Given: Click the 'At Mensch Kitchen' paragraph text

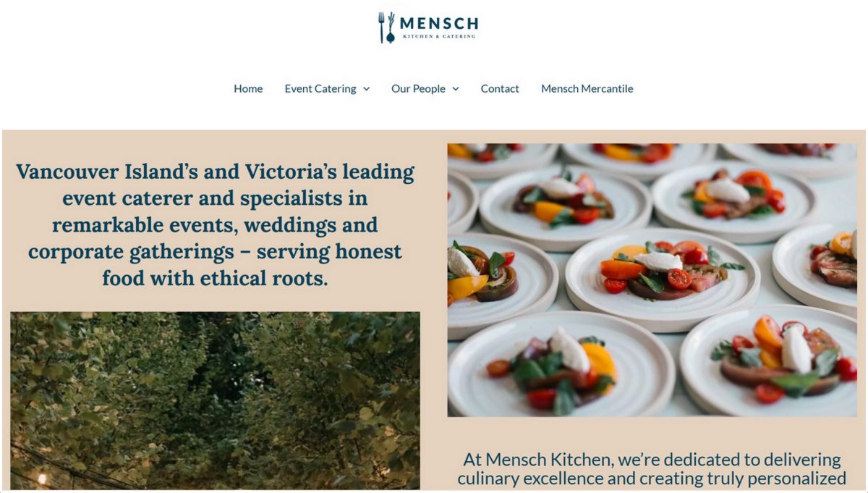Looking at the screenshot, I should [652, 469].
